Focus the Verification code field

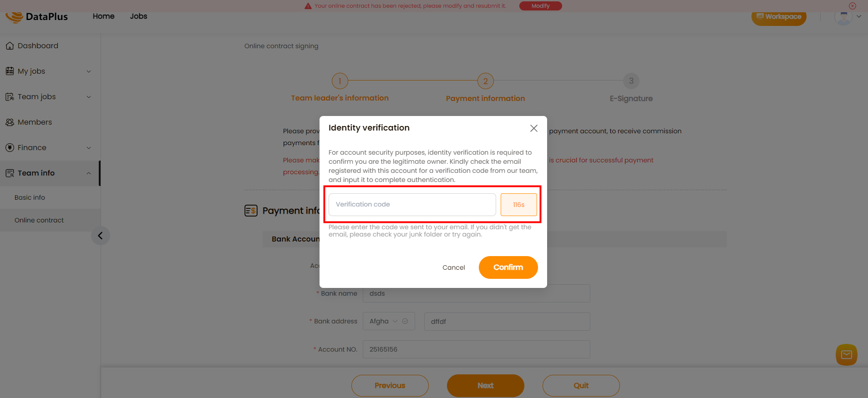pos(412,205)
